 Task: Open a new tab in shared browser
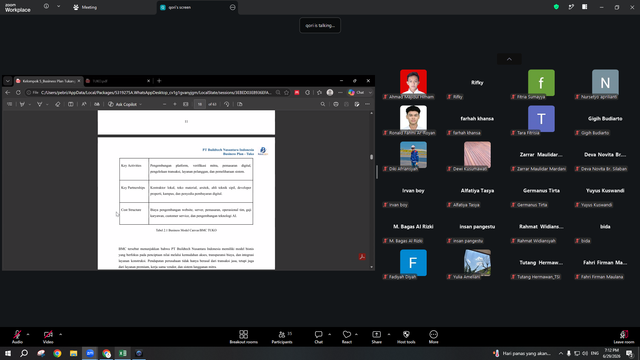pyautogui.click(x=159, y=81)
